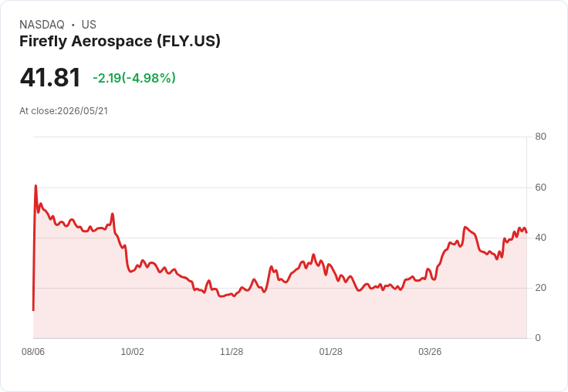The width and height of the screenshot is (568, 392).
Task: Click the chart line's latest endpoint at right
Action: tap(526, 232)
